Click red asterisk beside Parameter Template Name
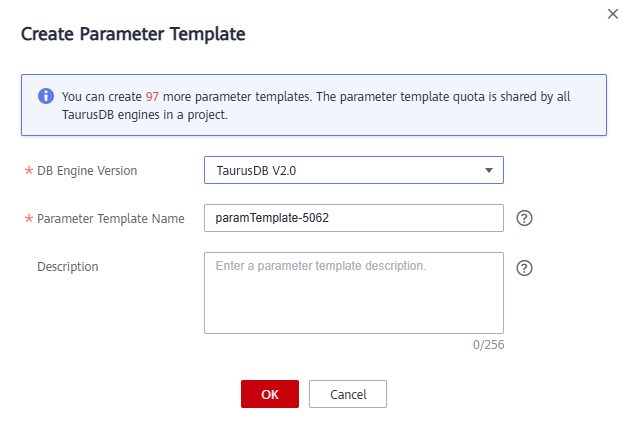Screen dimensions: 624x428 [x=29, y=219]
